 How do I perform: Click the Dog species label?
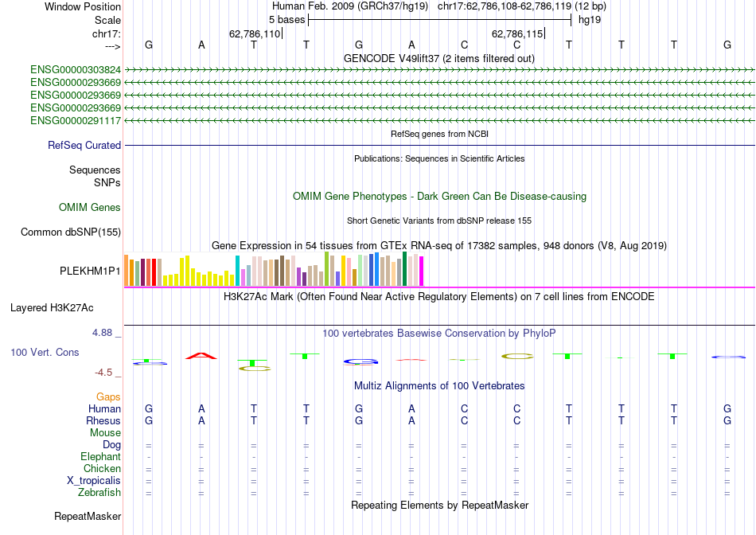[x=112, y=445]
